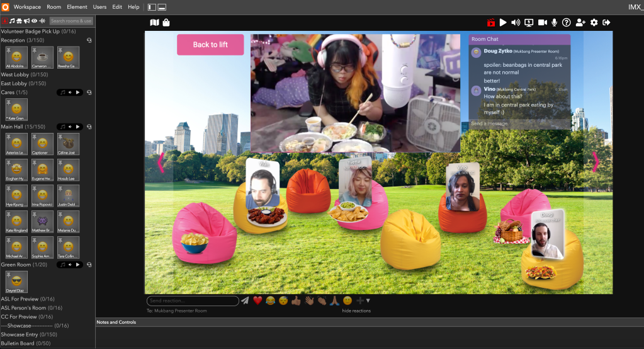This screenshot has width=644, height=349.
Task: Click the screen share monitor icon
Action: (x=529, y=23)
